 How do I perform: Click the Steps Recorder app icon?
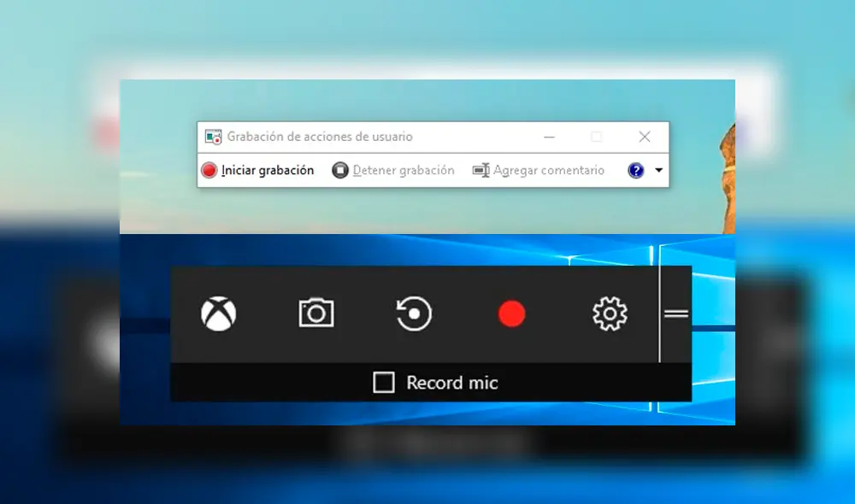point(213,137)
